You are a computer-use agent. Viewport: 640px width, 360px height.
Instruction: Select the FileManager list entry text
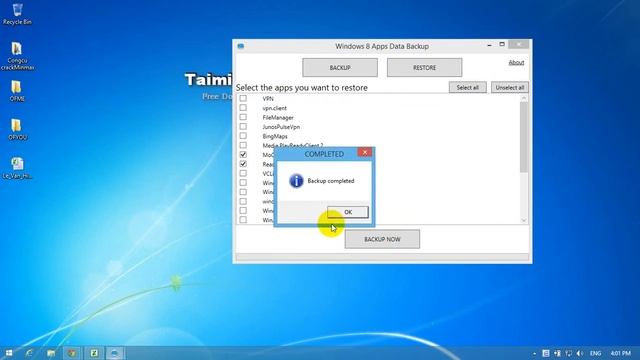point(278,118)
